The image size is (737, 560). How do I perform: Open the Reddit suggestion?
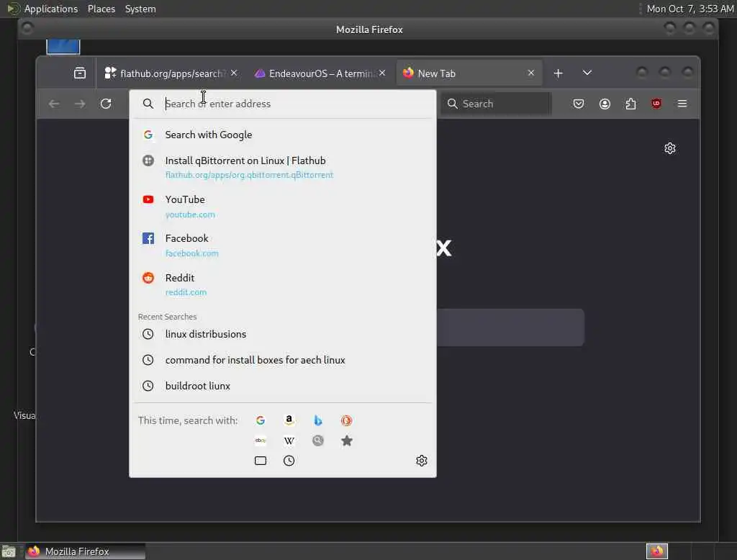[282, 284]
